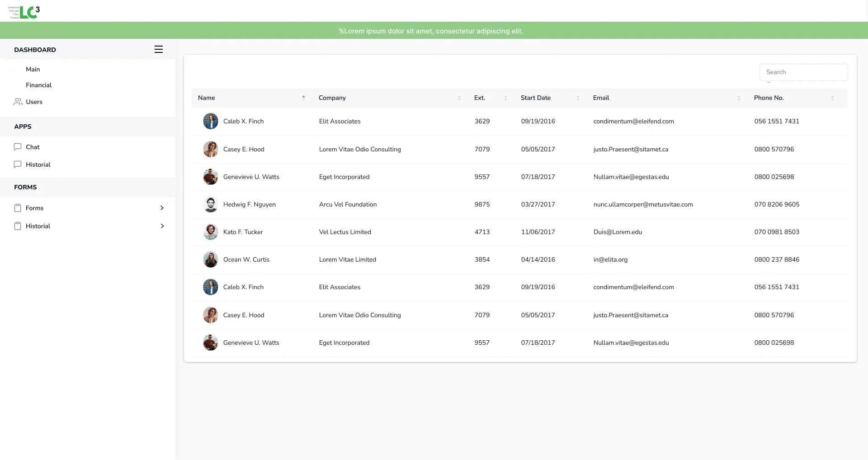The height and width of the screenshot is (460, 868).
Task: Click inside the Search field
Action: (x=804, y=72)
